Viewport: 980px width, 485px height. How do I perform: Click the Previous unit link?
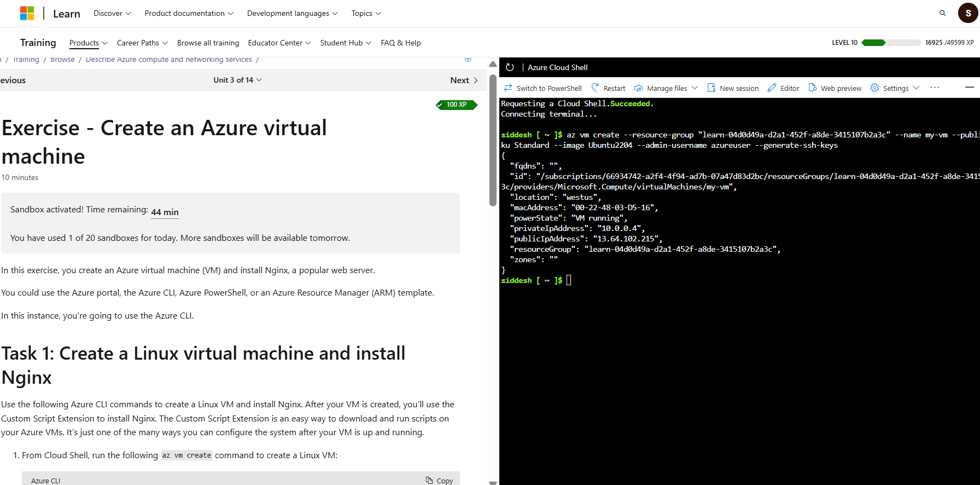point(13,80)
